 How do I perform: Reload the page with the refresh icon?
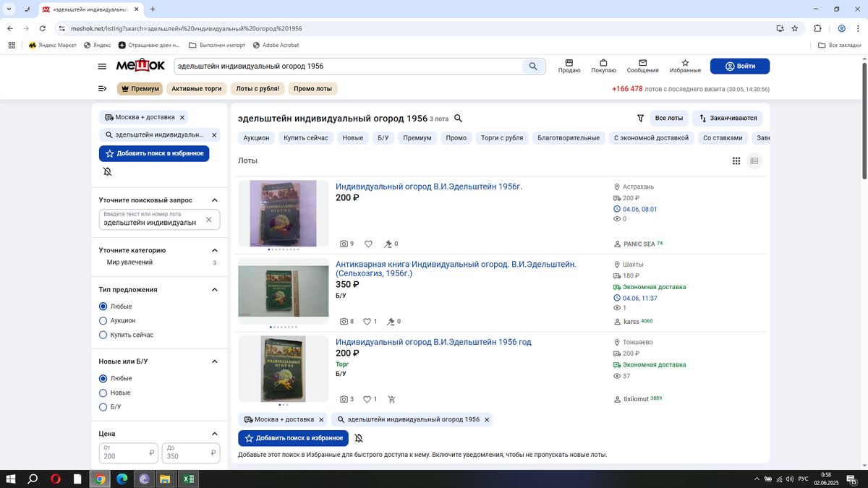pyautogui.click(x=43, y=28)
